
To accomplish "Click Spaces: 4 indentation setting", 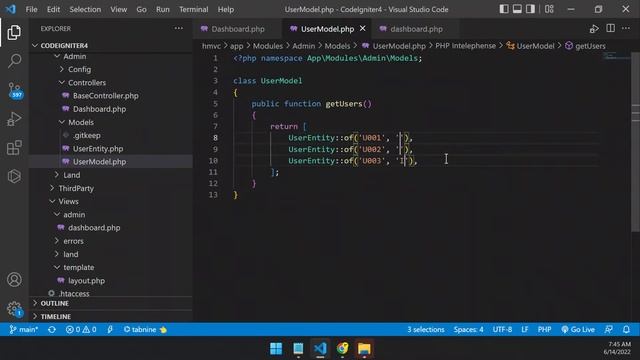I will tap(468, 329).
